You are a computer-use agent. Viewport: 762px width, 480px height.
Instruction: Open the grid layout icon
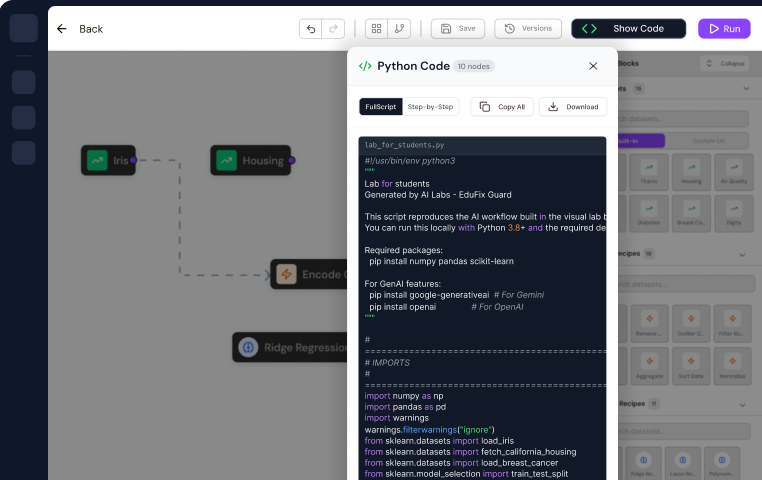376,29
